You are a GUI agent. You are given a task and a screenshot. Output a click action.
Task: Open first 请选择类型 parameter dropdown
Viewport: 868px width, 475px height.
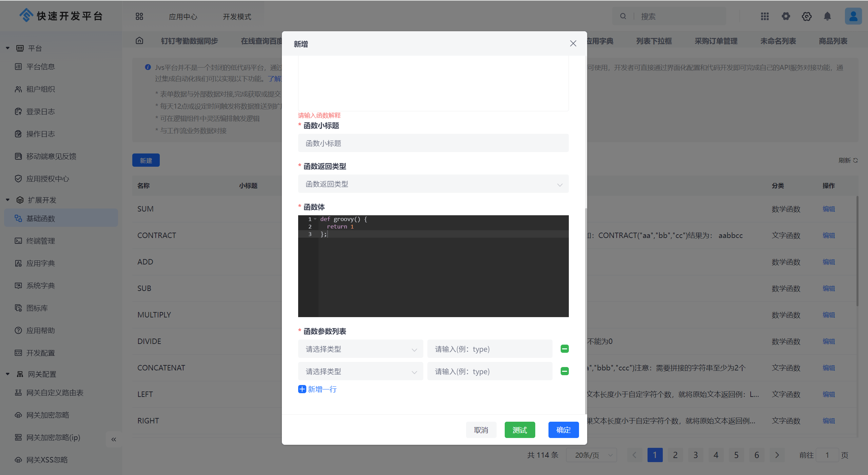(x=360, y=349)
